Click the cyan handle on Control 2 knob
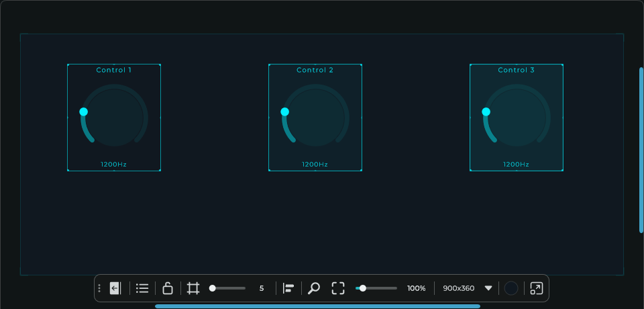Screen dimensions: 644x309 point(284,112)
